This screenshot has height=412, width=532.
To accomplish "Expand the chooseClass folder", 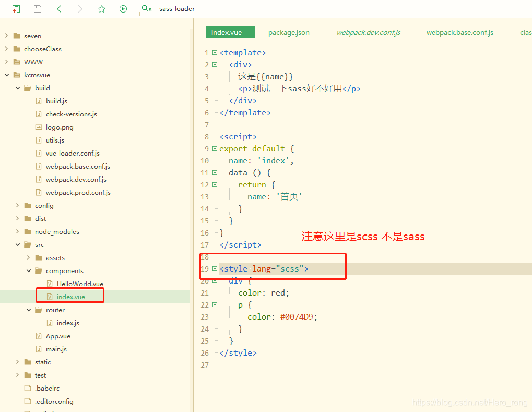I will [6, 49].
